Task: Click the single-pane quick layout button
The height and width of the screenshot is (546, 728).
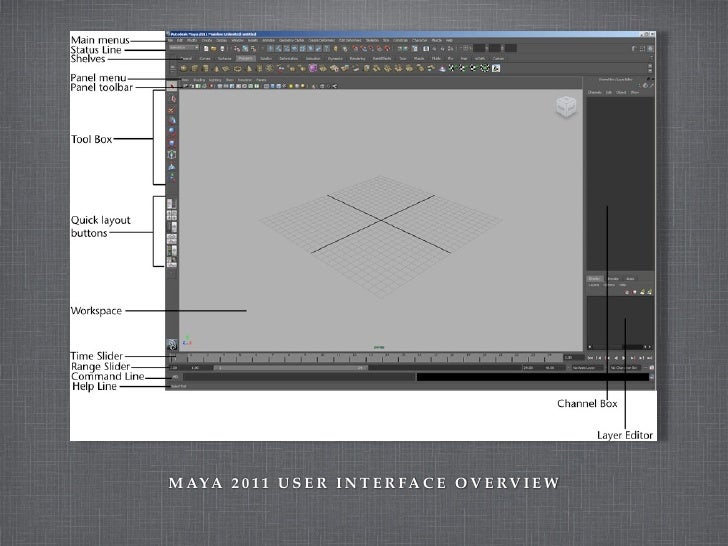Action: [x=173, y=203]
